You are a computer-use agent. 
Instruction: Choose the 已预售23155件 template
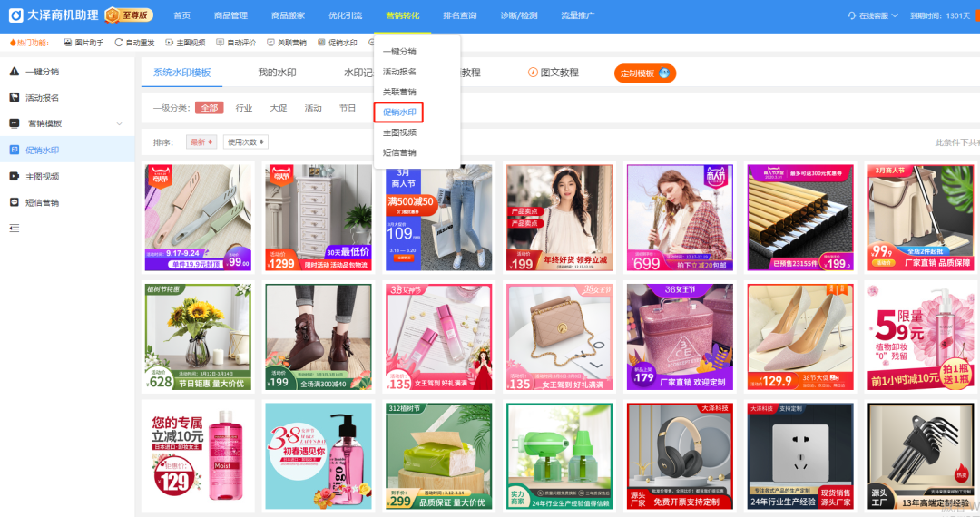[800, 218]
